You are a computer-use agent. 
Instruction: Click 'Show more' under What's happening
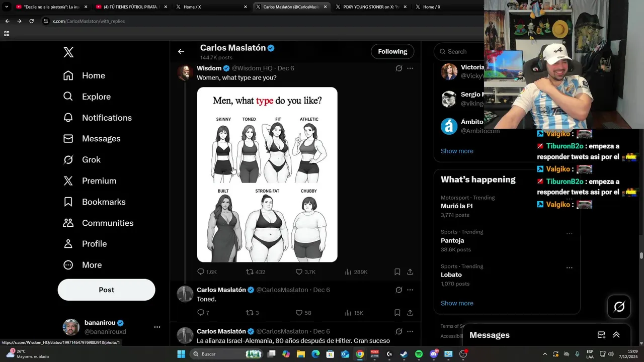(457, 303)
